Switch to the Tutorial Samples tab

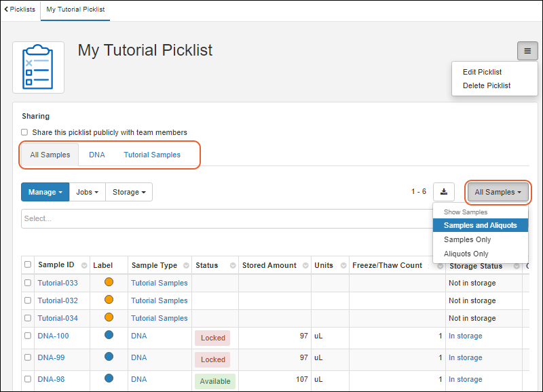pyautogui.click(x=152, y=155)
